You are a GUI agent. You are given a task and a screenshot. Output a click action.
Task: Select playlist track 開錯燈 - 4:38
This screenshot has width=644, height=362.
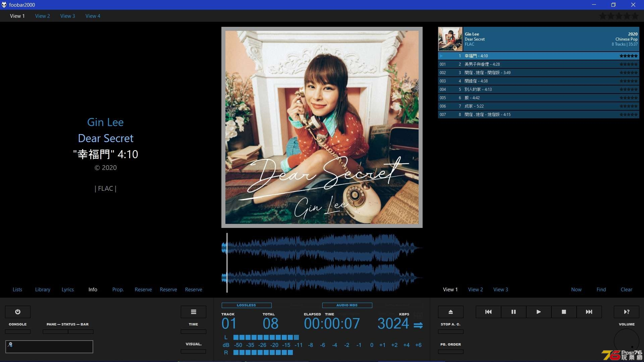click(x=539, y=81)
